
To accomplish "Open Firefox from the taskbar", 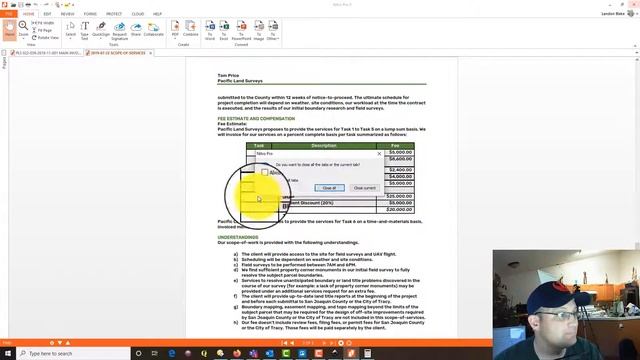I will coord(237,353).
